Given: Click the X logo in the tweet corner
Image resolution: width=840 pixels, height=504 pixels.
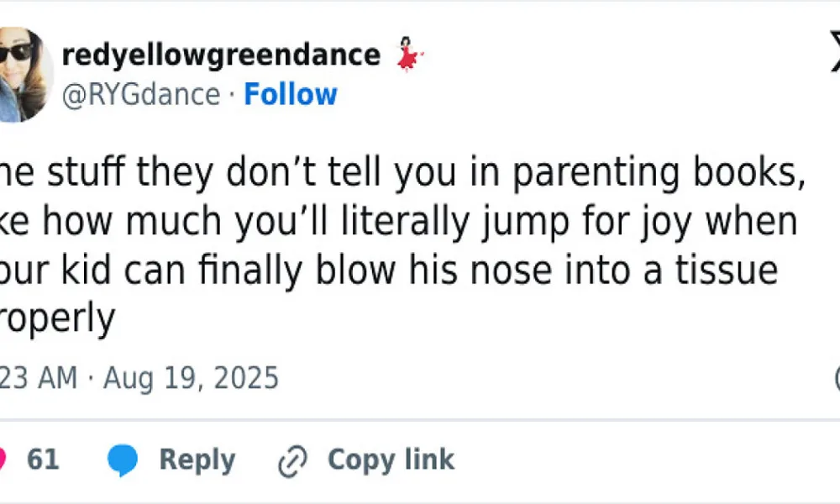Looking at the screenshot, I should (834, 52).
